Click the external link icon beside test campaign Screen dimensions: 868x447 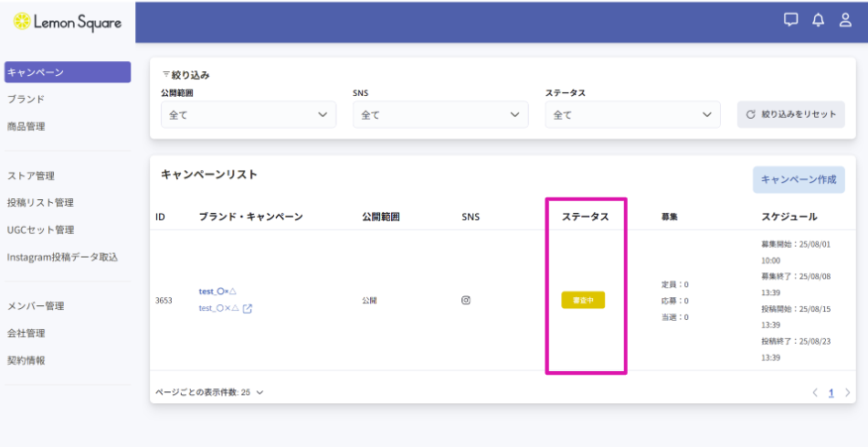pyautogui.click(x=248, y=309)
